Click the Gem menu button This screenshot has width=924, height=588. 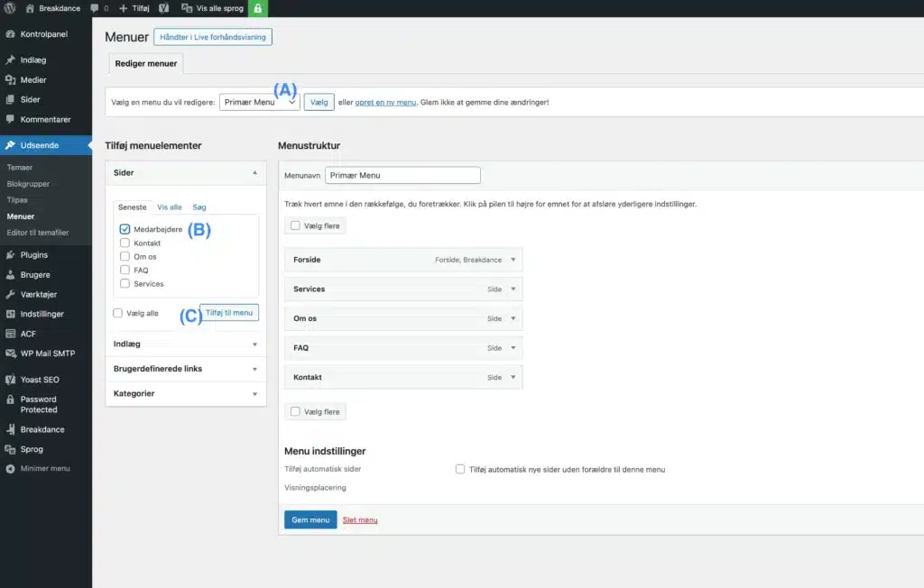[x=310, y=520]
